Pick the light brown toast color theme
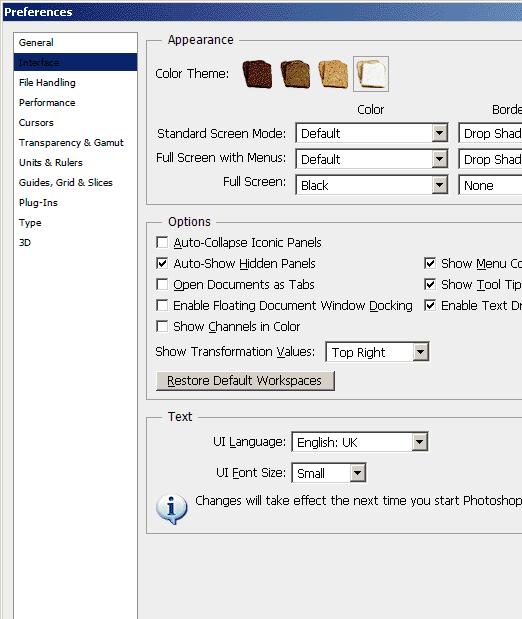Screen dimensions: 522x619 pos(333,74)
